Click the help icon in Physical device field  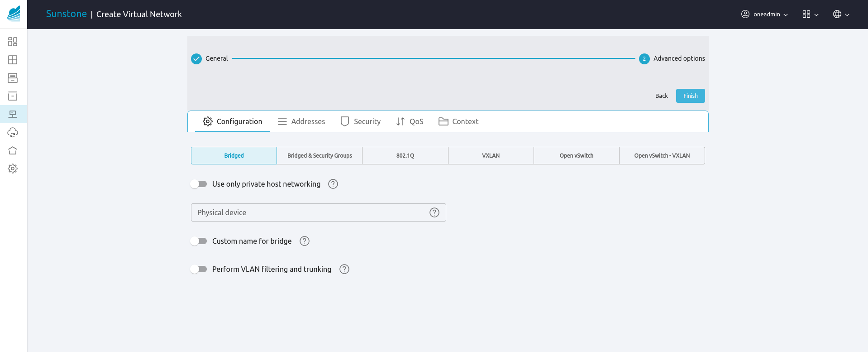coord(434,212)
